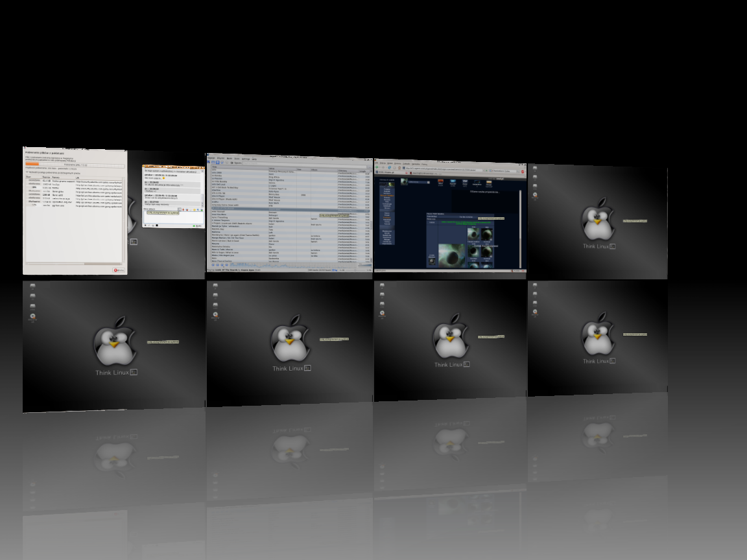Click the next track playback button
Image resolution: width=747 pixels, height=560 pixels.
226,264
